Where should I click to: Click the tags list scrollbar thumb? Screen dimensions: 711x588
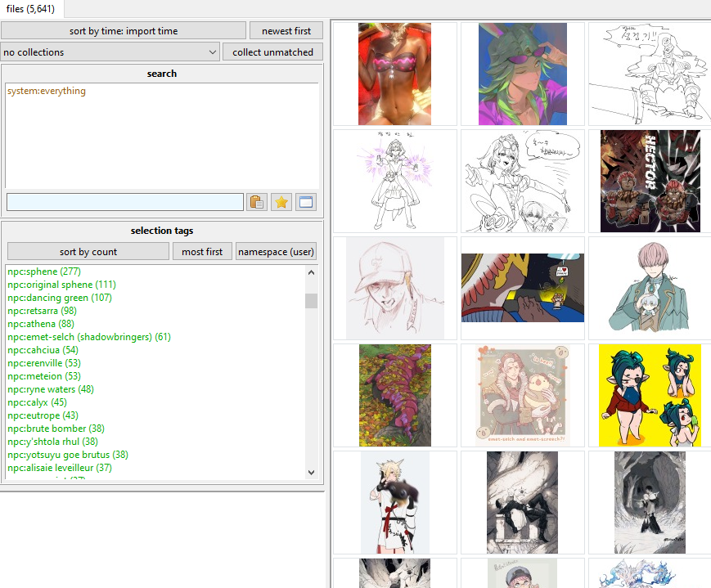click(x=311, y=301)
